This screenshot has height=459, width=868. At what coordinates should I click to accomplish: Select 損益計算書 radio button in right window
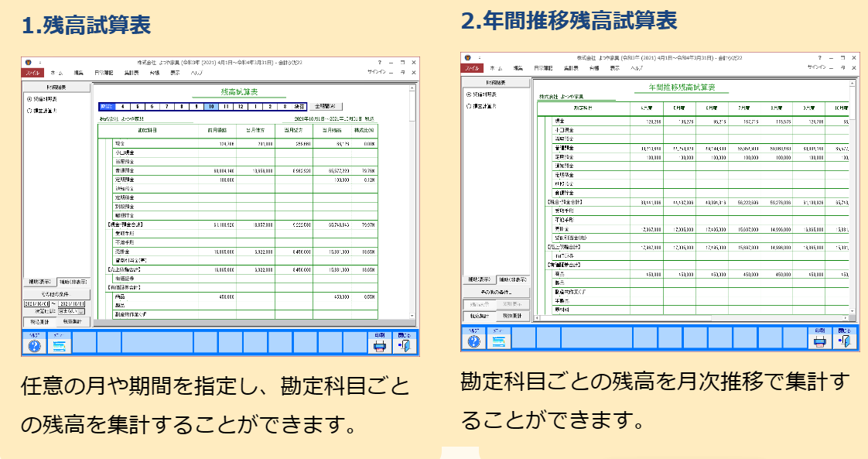tap(469, 105)
